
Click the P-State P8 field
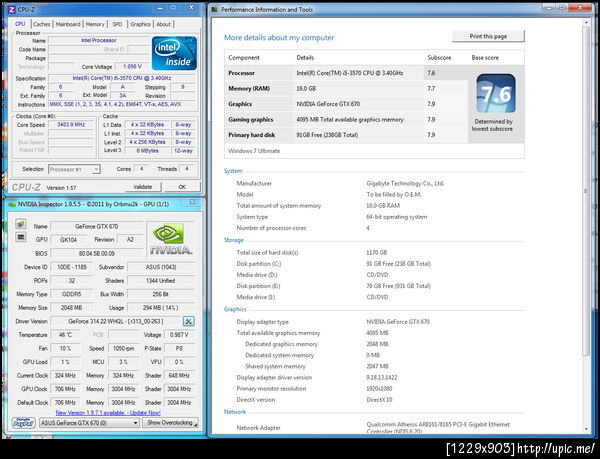coord(179,348)
